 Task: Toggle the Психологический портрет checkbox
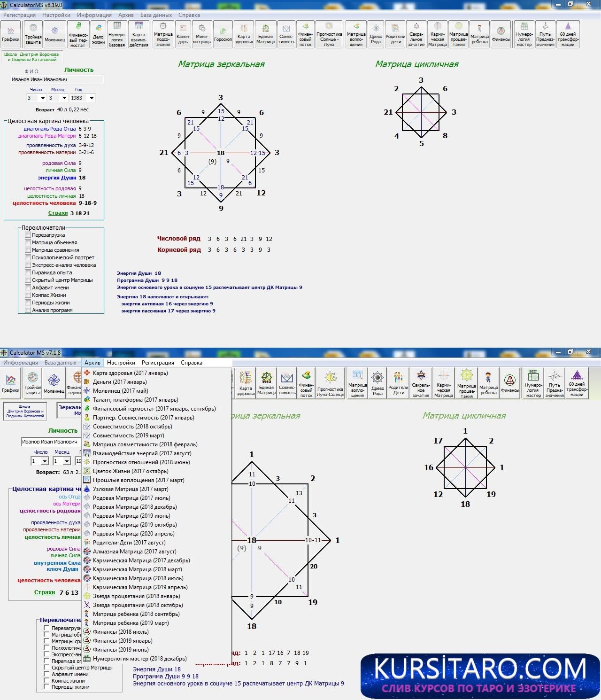28,257
